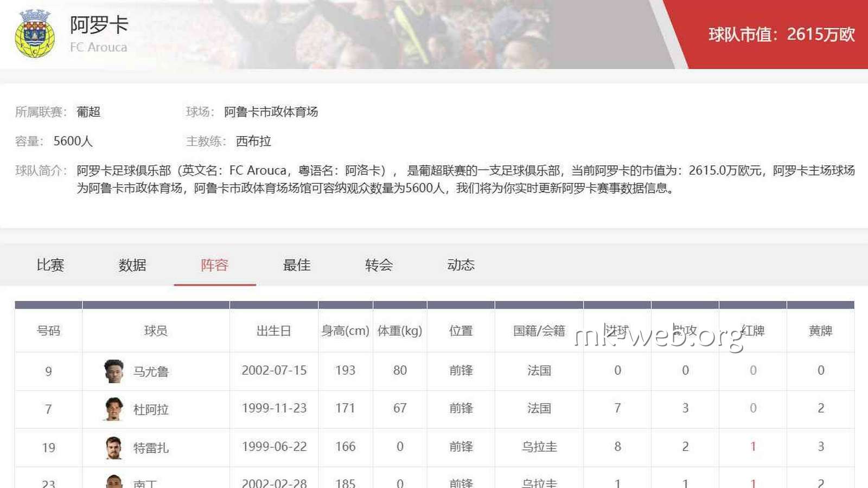Click birth date 1999-11-23
Viewport: 868px width, 488px height.
(x=274, y=408)
